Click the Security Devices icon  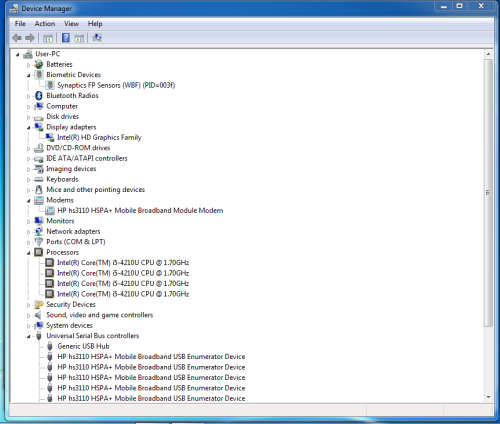click(x=39, y=304)
